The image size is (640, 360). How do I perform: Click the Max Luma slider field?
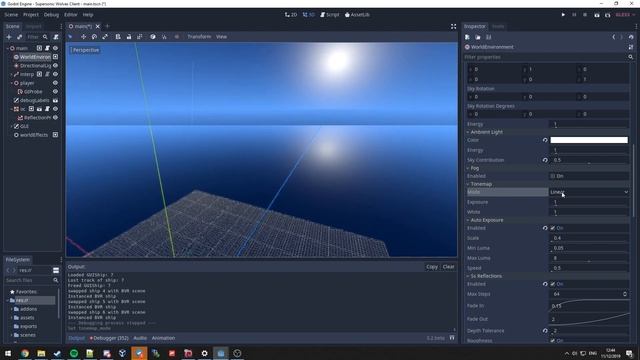pyautogui.click(x=589, y=258)
